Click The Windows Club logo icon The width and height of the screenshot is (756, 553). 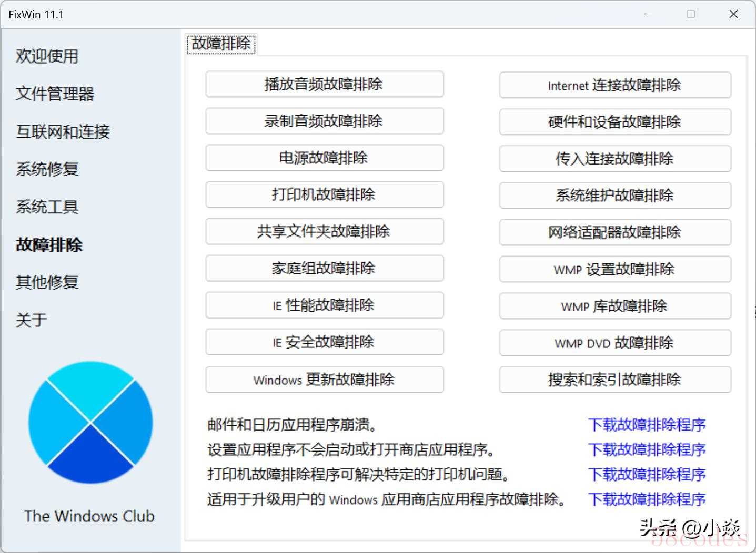90,422
